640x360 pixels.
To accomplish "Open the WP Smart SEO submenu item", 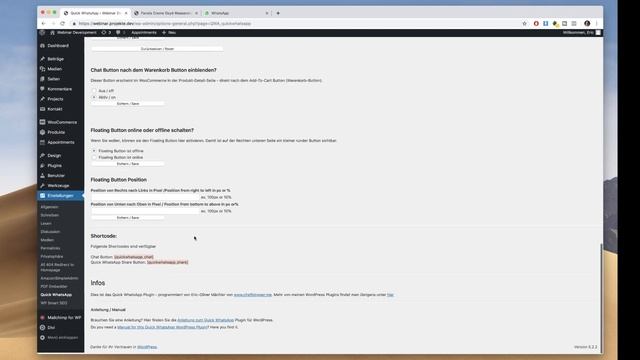I will [x=54, y=303].
